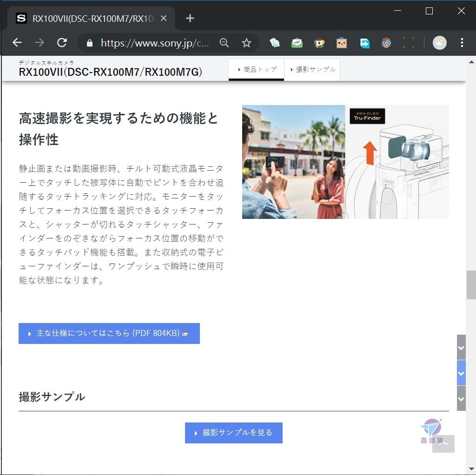This screenshot has width=476, height=475.
Task: Click the page's vertical scrollbar thumb
Action: click(471, 284)
